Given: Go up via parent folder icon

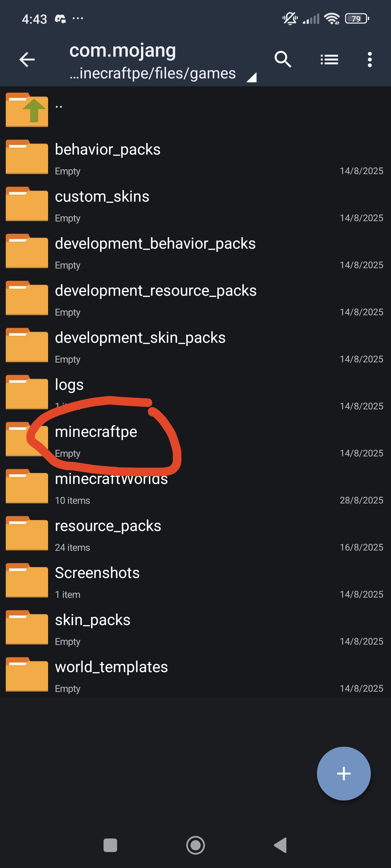Looking at the screenshot, I should [27, 110].
